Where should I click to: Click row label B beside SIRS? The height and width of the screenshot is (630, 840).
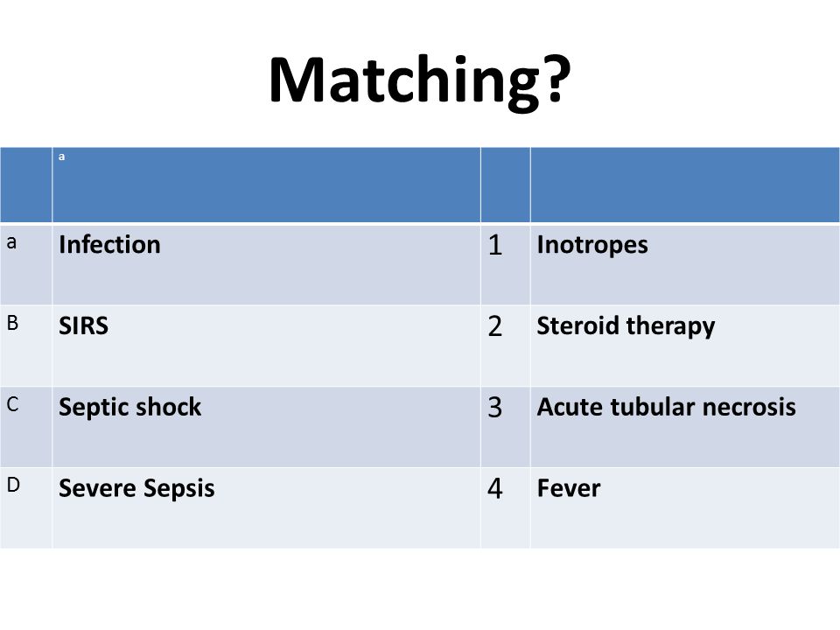point(12,323)
